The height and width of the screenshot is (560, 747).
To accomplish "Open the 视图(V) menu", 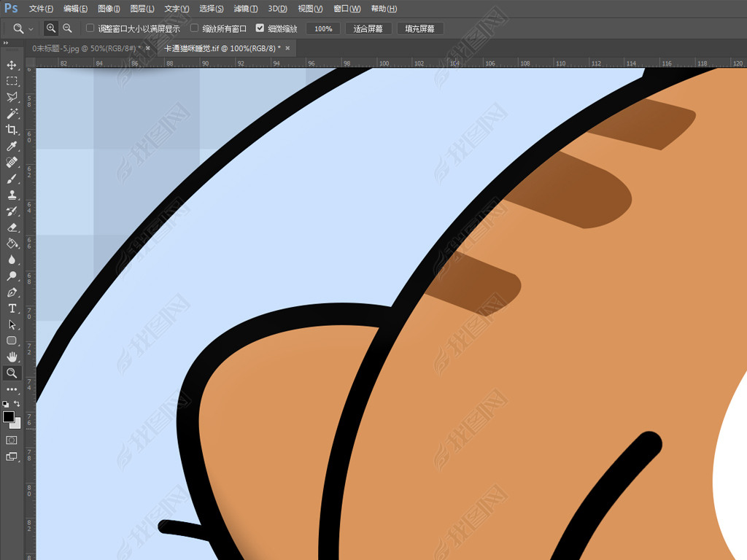I will (310, 9).
